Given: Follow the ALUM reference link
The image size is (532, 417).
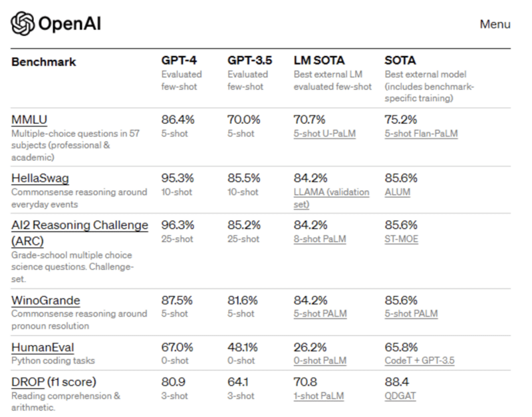Looking at the screenshot, I should tap(398, 192).
